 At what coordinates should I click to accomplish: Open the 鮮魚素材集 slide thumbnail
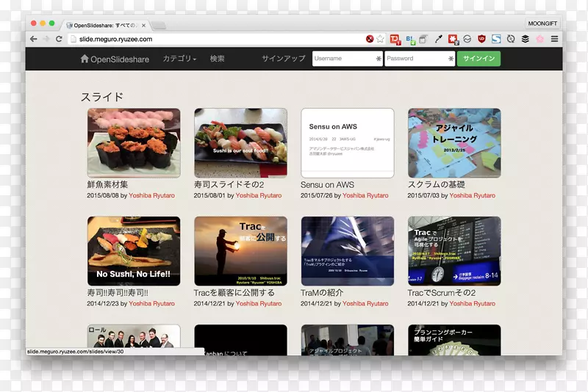point(134,143)
